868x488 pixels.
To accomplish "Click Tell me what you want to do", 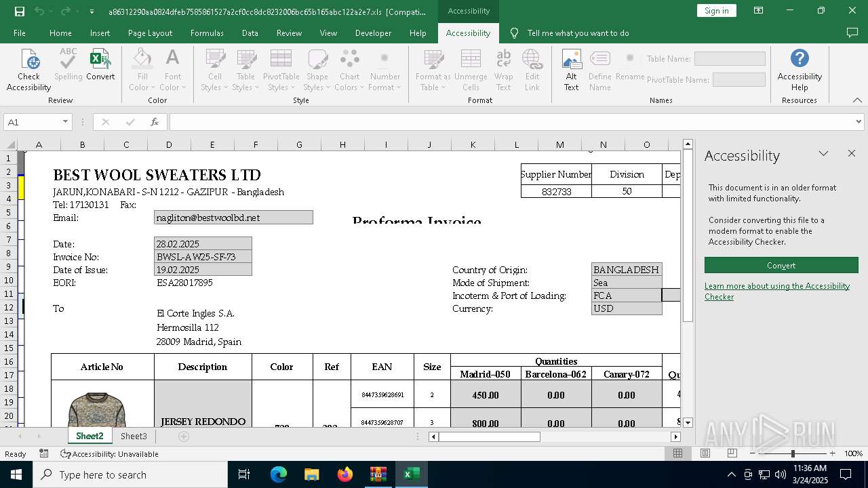I will pos(578,33).
